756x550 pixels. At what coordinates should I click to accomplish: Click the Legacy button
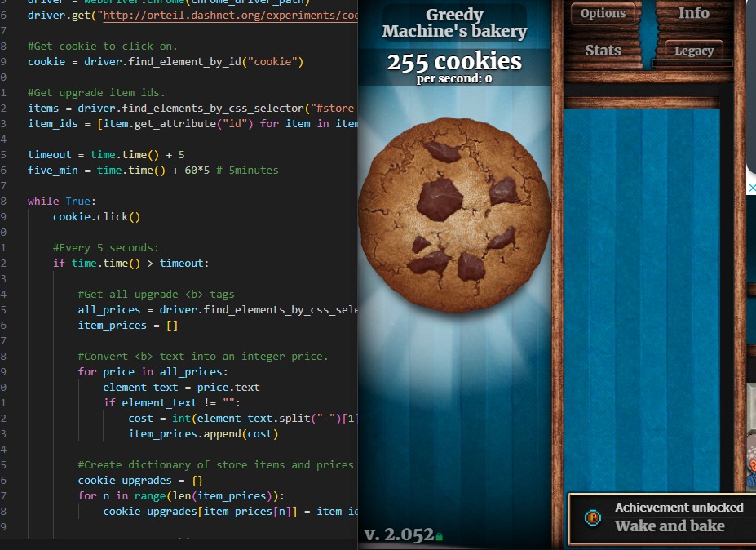click(694, 50)
